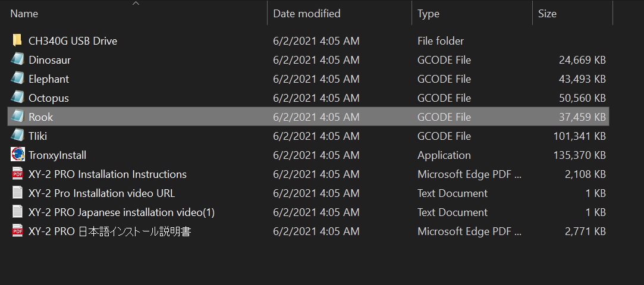Click the TronxyInstall application icon

tap(17, 155)
